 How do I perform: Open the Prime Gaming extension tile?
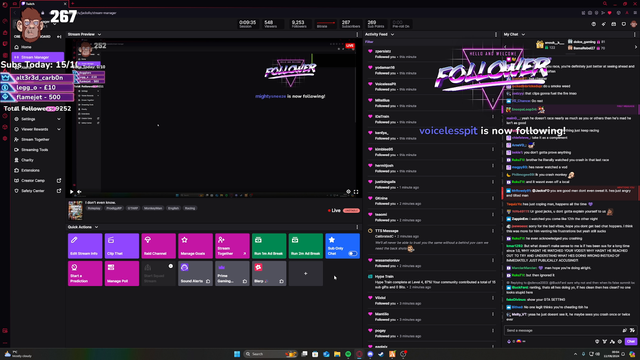tap(232, 273)
